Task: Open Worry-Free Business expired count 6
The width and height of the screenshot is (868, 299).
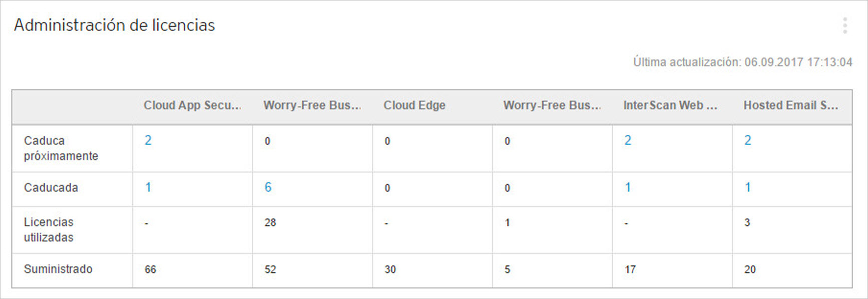Action: coord(268,187)
